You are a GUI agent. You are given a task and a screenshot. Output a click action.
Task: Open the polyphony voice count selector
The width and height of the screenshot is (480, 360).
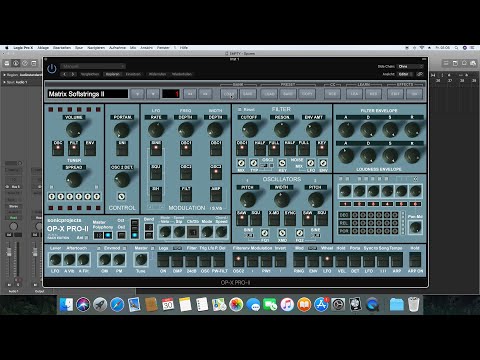[x=98, y=235]
